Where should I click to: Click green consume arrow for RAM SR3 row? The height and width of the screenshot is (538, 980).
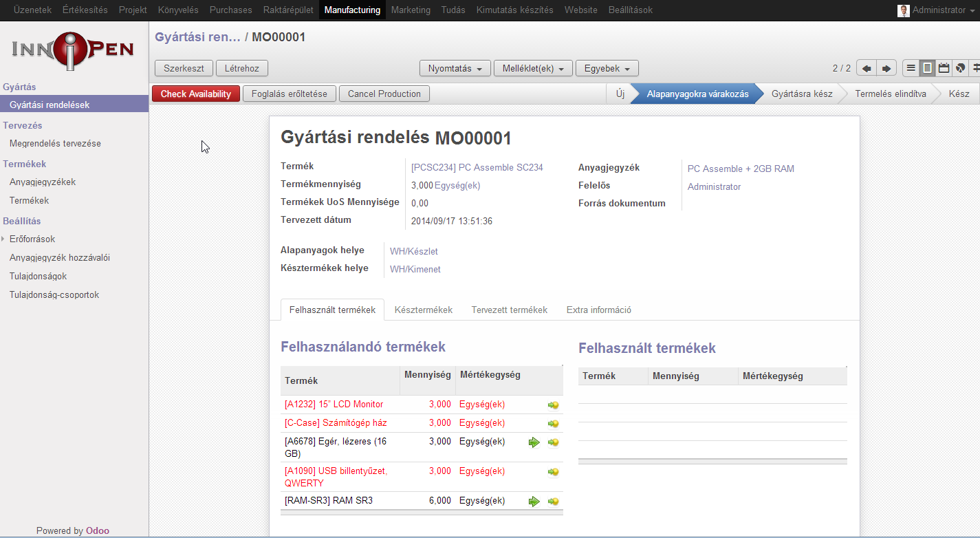pyautogui.click(x=534, y=502)
